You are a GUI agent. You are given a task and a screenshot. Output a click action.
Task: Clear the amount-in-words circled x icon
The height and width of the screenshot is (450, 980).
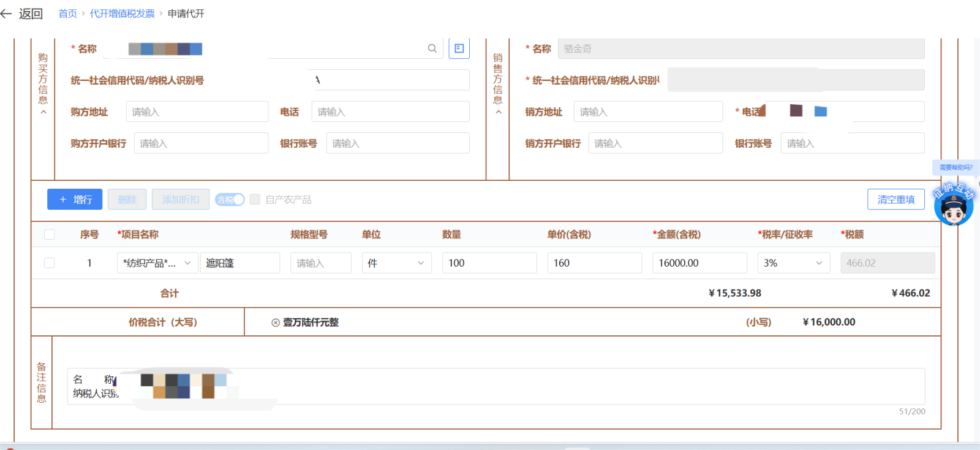click(276, 322)
